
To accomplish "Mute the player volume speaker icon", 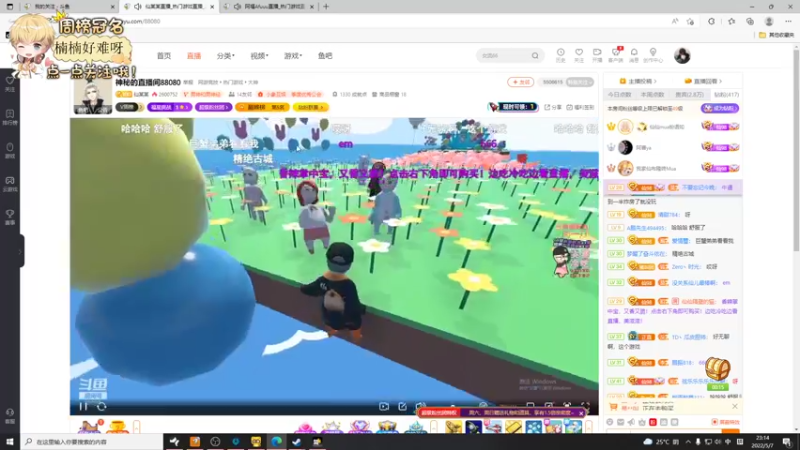I will click(420, 406).
